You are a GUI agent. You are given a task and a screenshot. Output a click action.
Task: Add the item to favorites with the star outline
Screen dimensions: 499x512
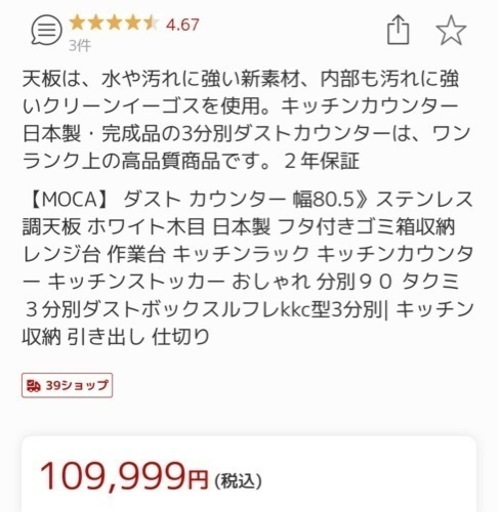pos(451,30)
